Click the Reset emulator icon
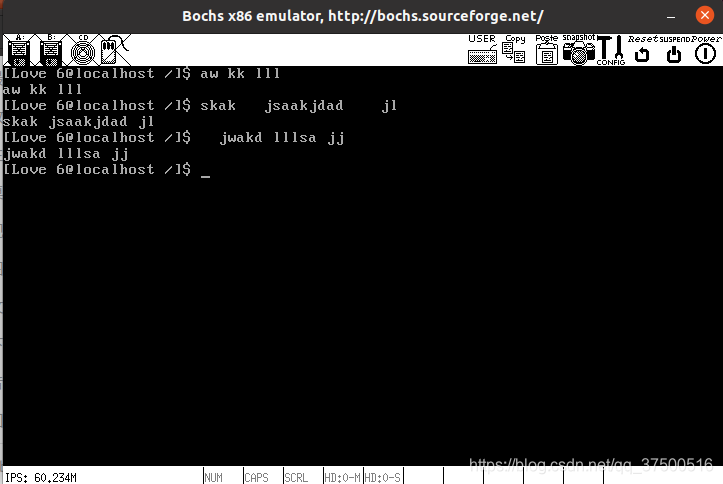The image size is (723, 484). pyautogui.click(x=642, y=50)
